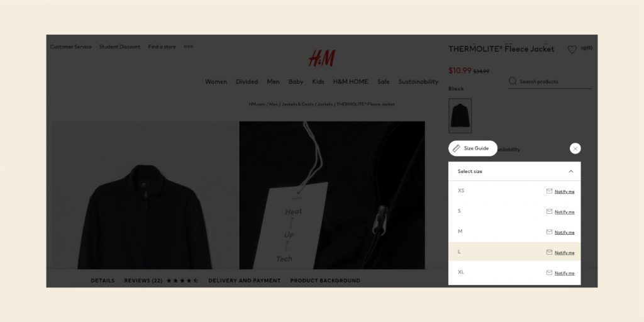Click the H&M logo

(x=322, y=58)
